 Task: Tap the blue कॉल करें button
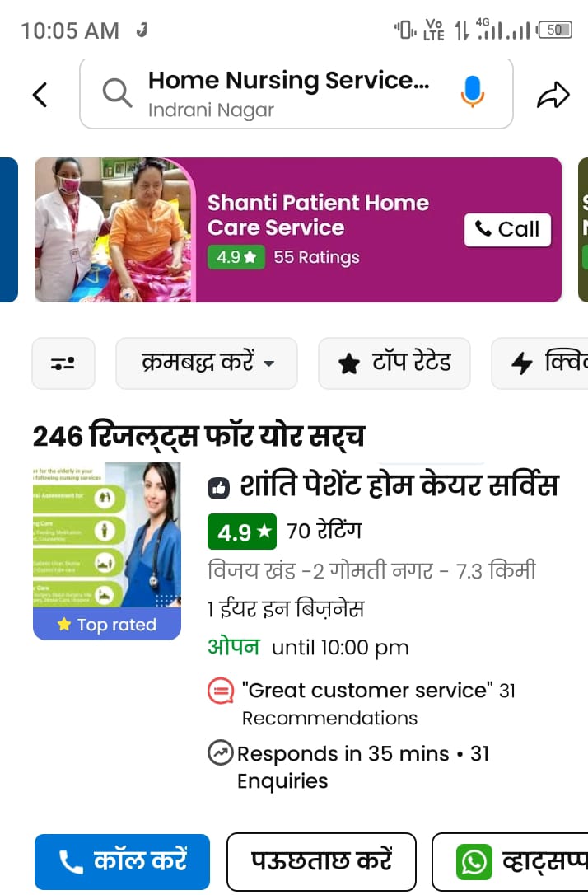point(122,861)
